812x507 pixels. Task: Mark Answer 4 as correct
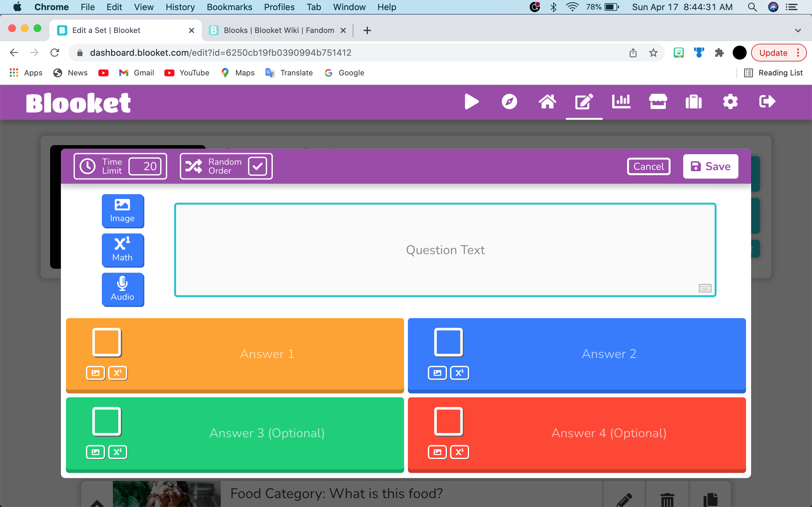tap(449, 421)
